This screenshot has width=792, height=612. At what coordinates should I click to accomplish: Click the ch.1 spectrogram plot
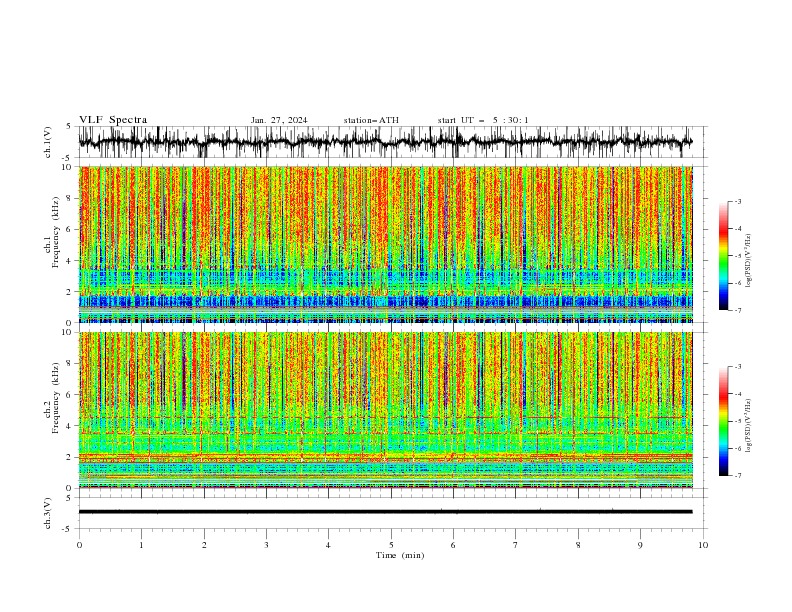coord(386,244)
